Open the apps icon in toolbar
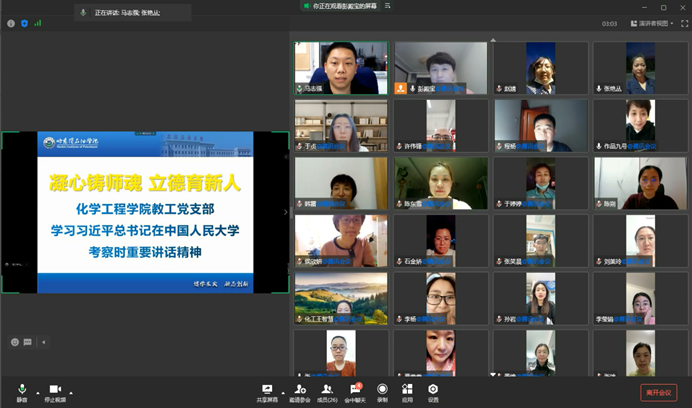The image size is (692, 408). (407, 390)
